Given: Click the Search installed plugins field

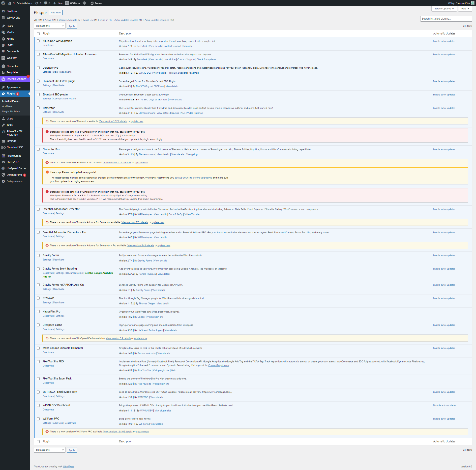Looking at the screenshot, I should coord(446,19).
